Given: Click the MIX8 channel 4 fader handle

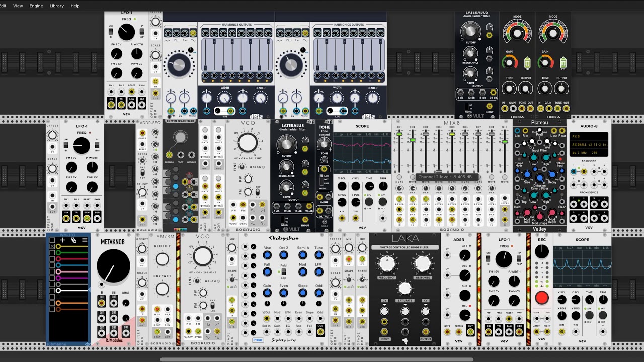Looking at the screenshot, I should tap(439, 171).
